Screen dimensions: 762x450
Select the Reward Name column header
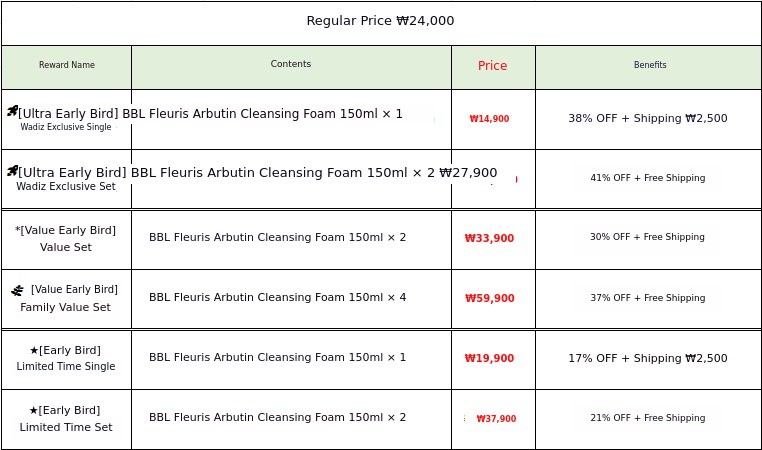[67, 66]
